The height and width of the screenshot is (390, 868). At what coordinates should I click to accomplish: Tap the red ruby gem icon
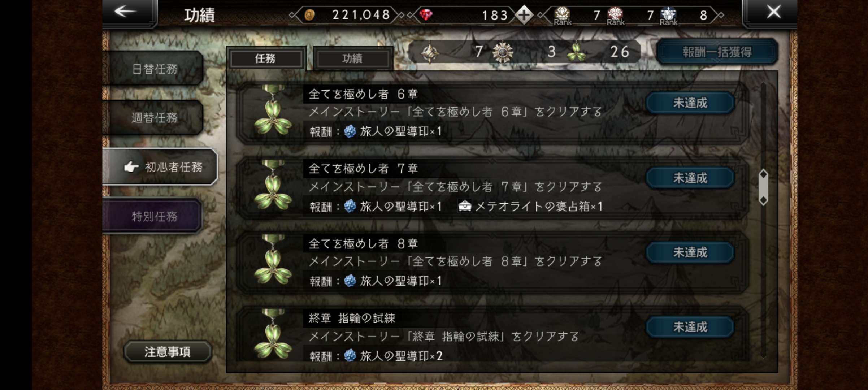pos(426,15)
